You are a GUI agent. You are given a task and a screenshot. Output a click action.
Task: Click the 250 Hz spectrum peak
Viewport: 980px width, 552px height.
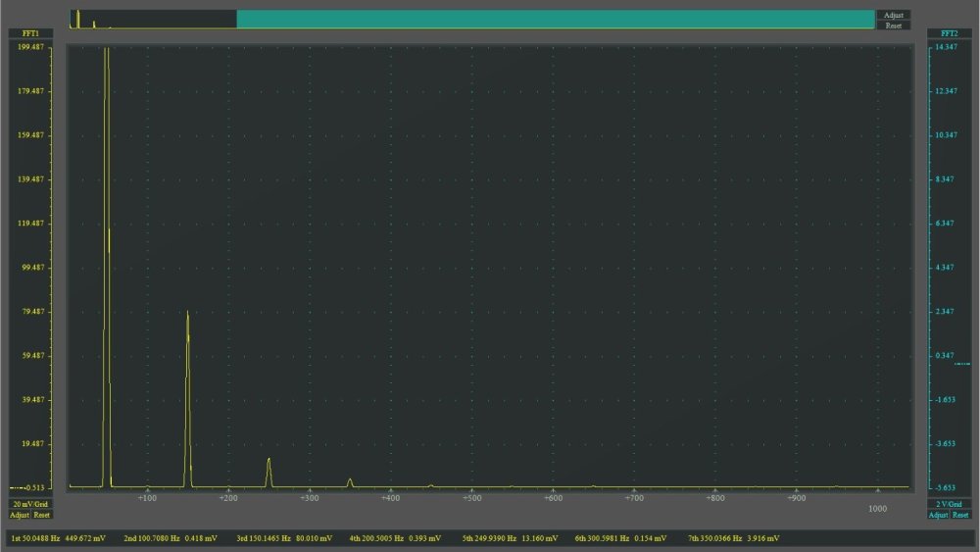point(269,461)
